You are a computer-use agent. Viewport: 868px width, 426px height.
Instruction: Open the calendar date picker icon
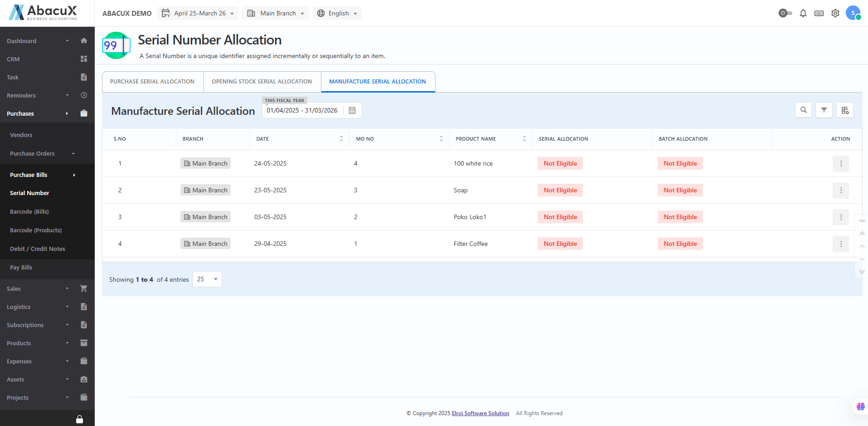[x=352, y=110]
